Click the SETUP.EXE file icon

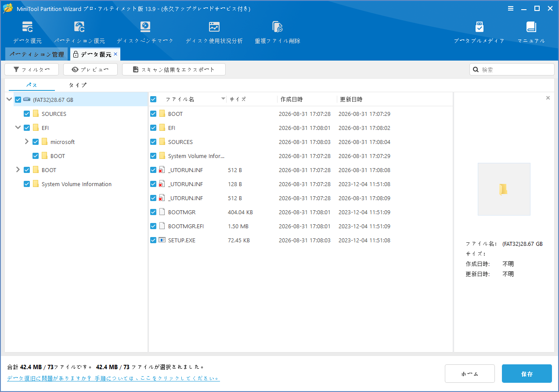162,240
